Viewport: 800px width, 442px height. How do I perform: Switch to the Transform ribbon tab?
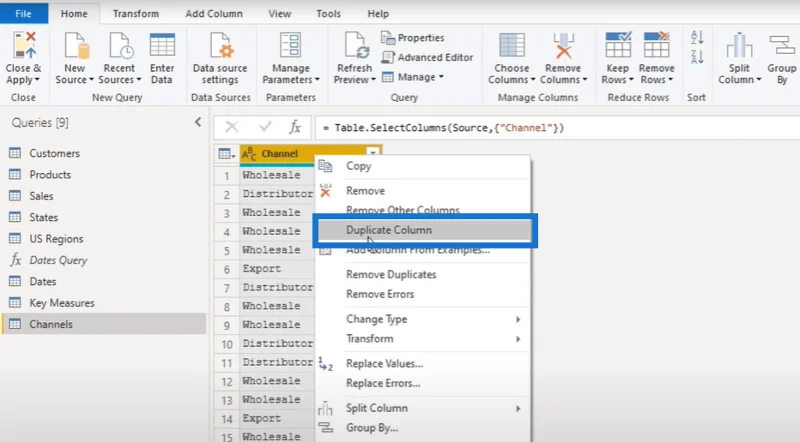click(136, 14)
